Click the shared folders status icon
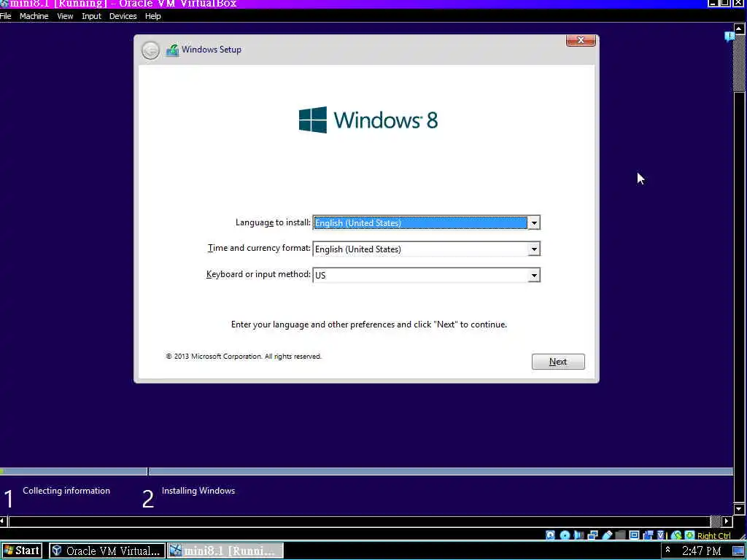747x560 pixels. pos(620,535)
